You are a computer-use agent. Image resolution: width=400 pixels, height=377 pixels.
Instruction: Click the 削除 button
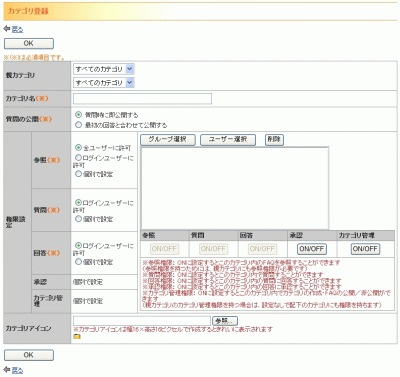coord(274,140)
